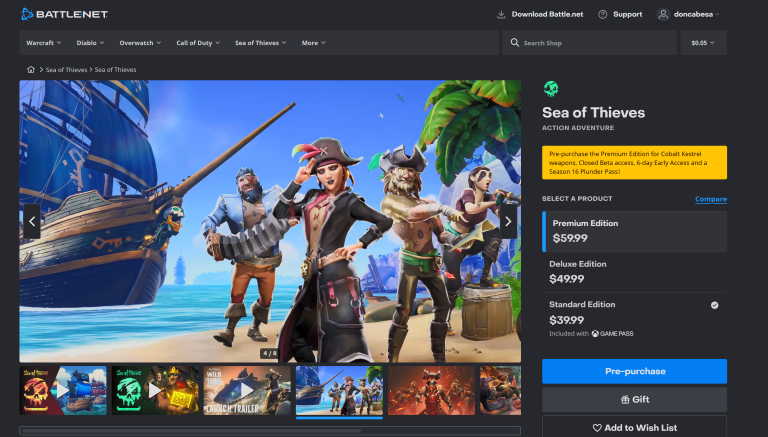The width and height of the screenshot is (768, 437).
Task: Expand the Warcraft menu dropdown
Action: pos(44,43)
